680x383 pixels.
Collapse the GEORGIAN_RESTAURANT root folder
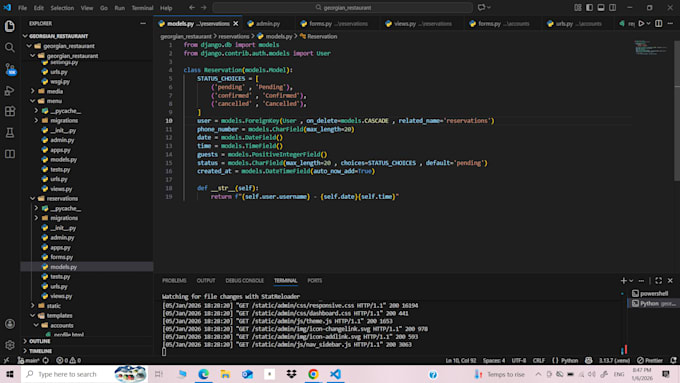25,36
